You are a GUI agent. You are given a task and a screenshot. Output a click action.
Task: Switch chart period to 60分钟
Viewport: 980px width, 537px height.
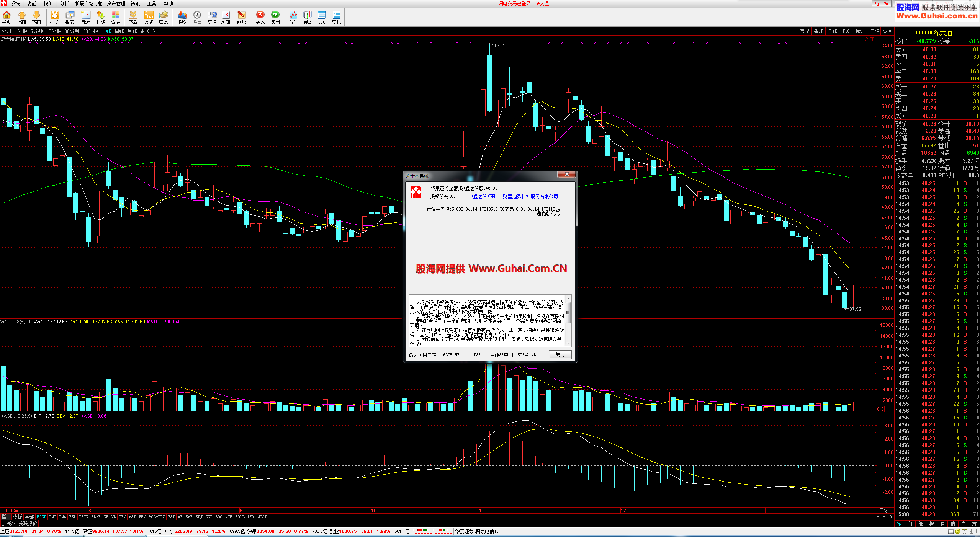tap(90, 31)
